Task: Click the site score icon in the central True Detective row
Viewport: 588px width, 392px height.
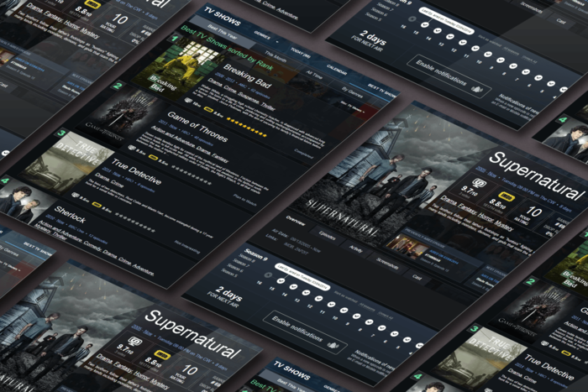Action: pyautogui.click(x=76, y=196)
